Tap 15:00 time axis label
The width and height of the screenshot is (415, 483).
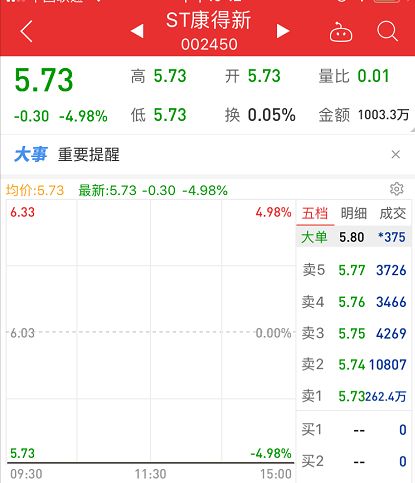click(276, 474)
